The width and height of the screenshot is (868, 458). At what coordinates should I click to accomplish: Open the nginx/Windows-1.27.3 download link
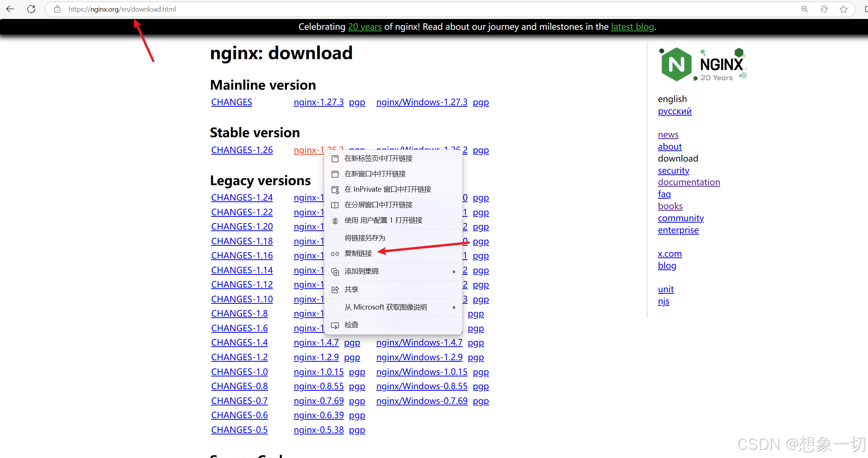[422, 102]
